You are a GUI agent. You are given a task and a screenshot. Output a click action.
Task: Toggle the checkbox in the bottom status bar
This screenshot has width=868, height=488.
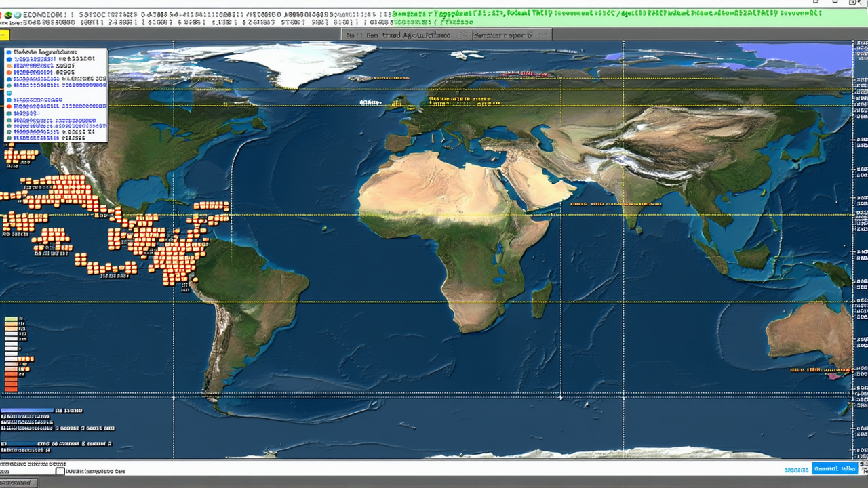60,471
